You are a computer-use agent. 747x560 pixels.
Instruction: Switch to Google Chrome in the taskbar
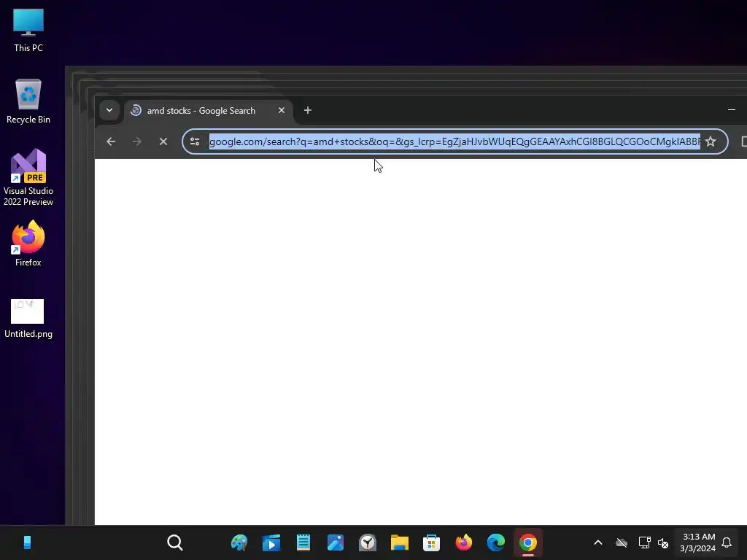point(528,542)
